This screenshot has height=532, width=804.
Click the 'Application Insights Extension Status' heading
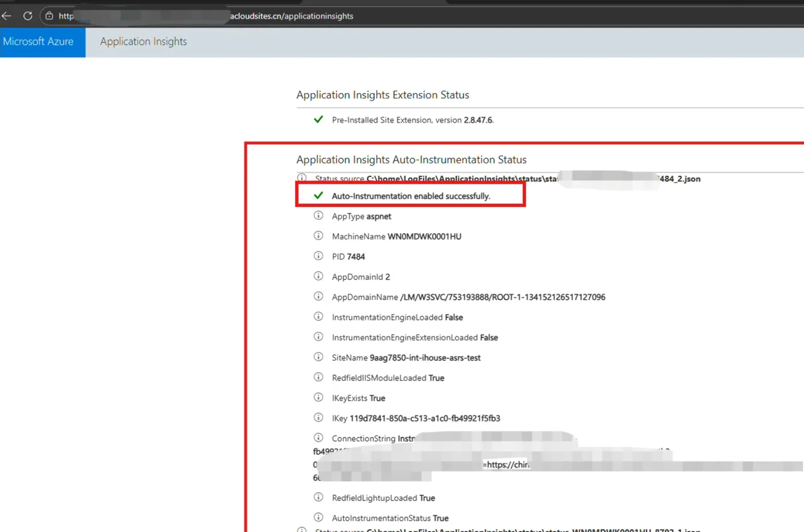click(382, 95)
